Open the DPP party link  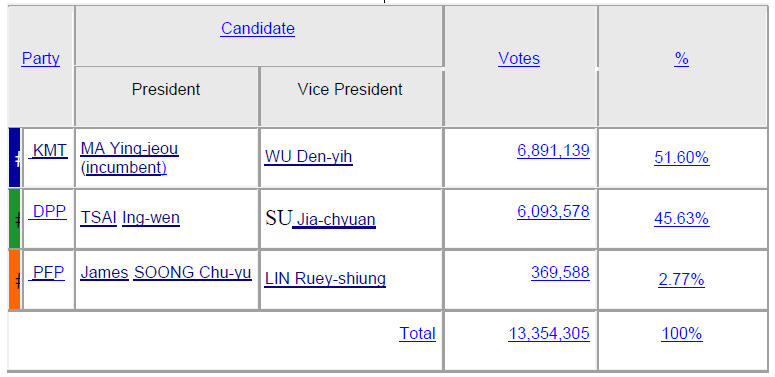coord(48,211)
